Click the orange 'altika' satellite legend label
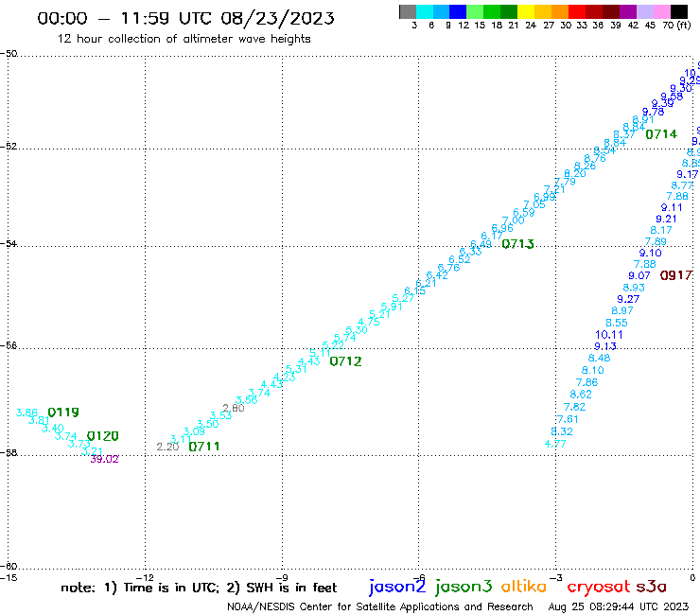Image resolution: width=700 pixels, height=615 pixels. click(x=524, y=586)
